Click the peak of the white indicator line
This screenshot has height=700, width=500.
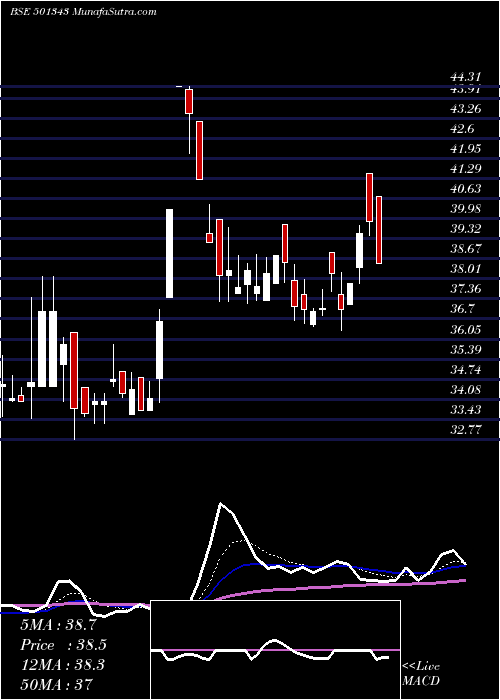click(221, 504)
